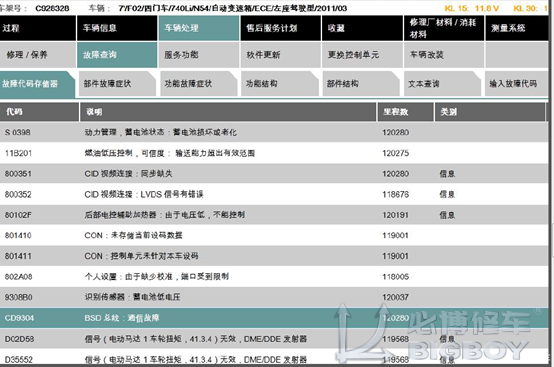Open the 车辆改装 menu item
Screen dimensions: 554x367
coord(444,55)
